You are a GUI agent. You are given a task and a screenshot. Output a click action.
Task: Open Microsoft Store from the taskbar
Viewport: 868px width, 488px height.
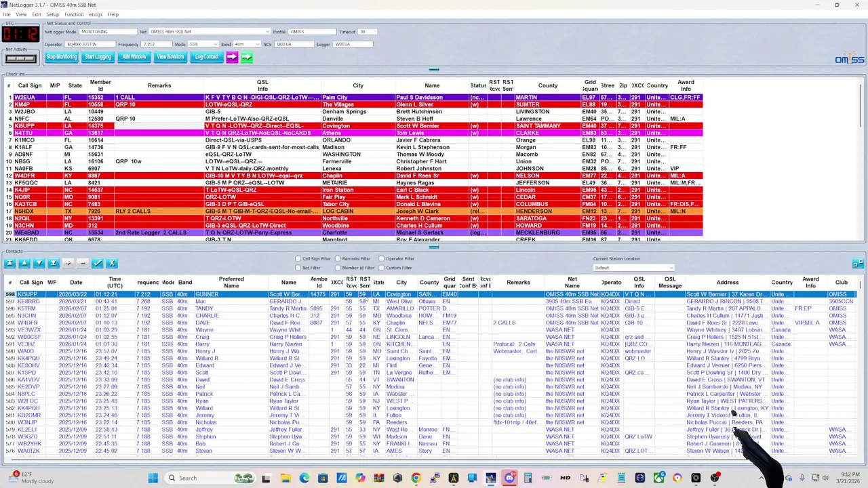tap(323, 478)
